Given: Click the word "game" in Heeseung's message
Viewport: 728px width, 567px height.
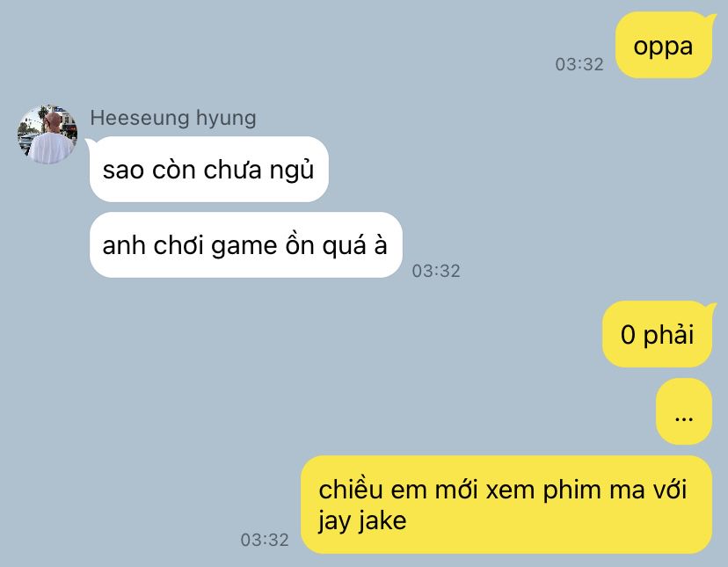Looking at the screenshot, I should tap(244, 246).
